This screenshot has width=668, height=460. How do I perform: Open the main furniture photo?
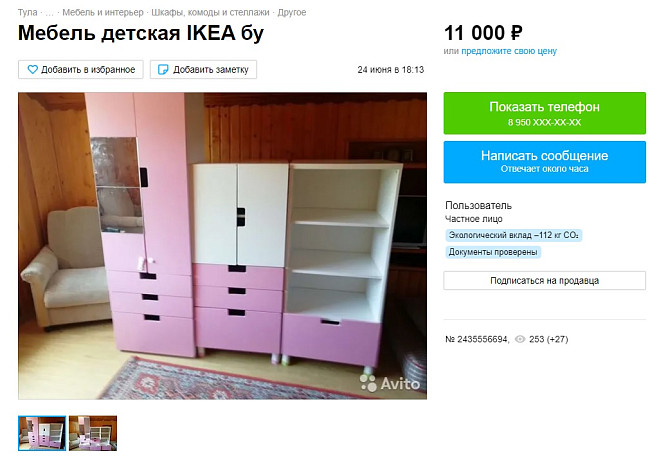[222, 246]
